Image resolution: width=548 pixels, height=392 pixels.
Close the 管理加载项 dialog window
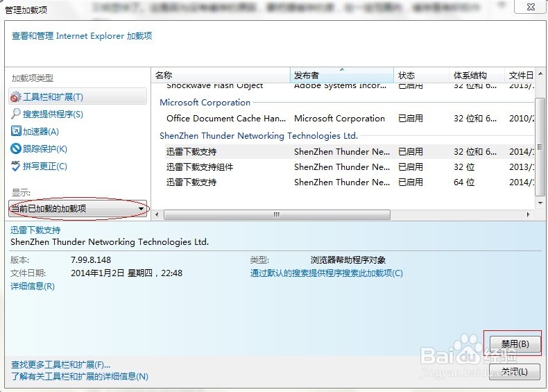pyautogui.click(x=531, y=6)
